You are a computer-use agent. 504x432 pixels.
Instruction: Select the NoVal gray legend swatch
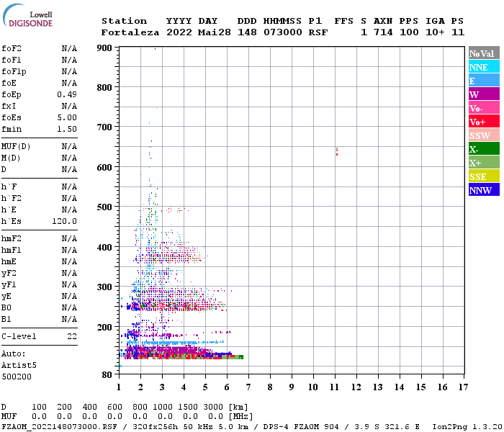point(484,53)
